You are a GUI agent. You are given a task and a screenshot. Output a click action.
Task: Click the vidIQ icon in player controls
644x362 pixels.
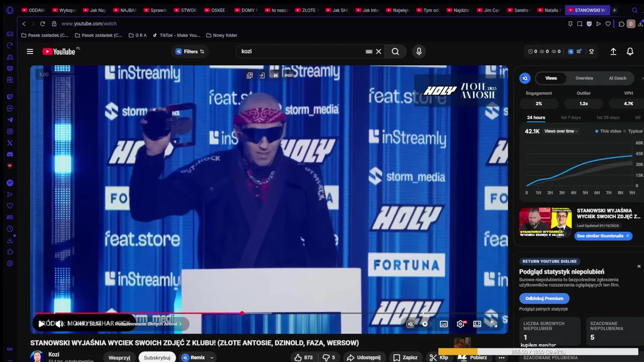[x=410, y=324]
